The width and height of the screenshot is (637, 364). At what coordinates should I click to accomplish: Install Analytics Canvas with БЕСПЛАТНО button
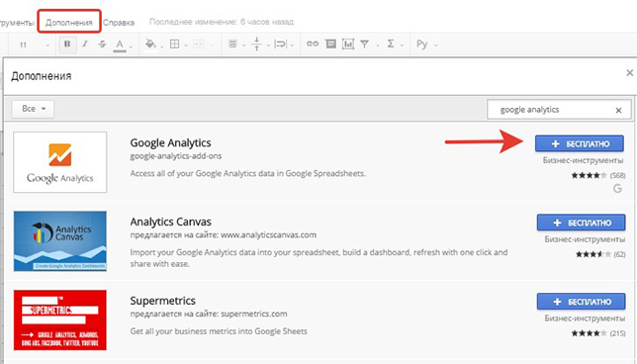(x=581, y=223)
